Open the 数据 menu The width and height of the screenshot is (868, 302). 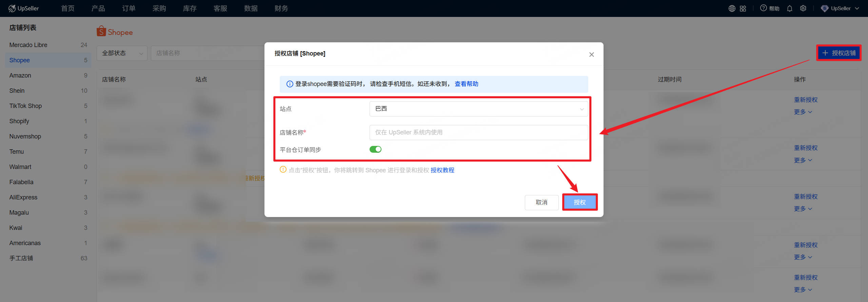point(251,8)
